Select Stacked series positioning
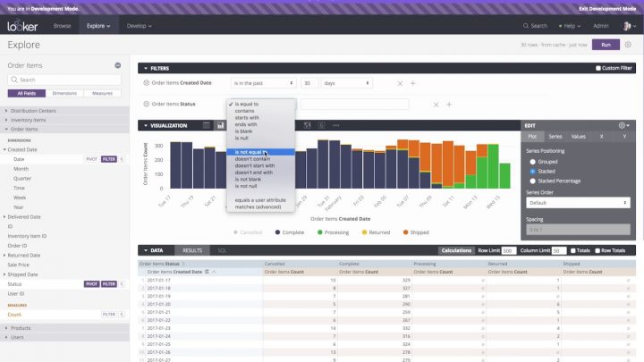Image resolution: width=644 pixels, height=362 pixels. (532, 171)
